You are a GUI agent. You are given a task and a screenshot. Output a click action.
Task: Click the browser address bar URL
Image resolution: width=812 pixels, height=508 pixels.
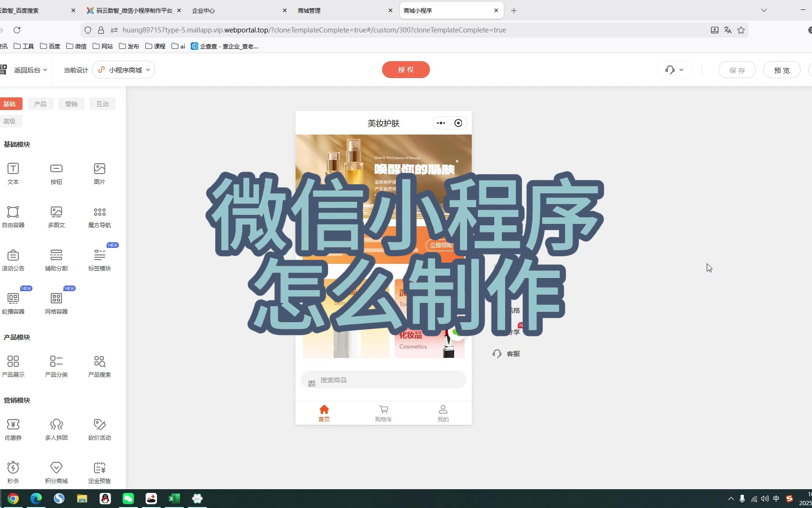[x=314, y=30]
